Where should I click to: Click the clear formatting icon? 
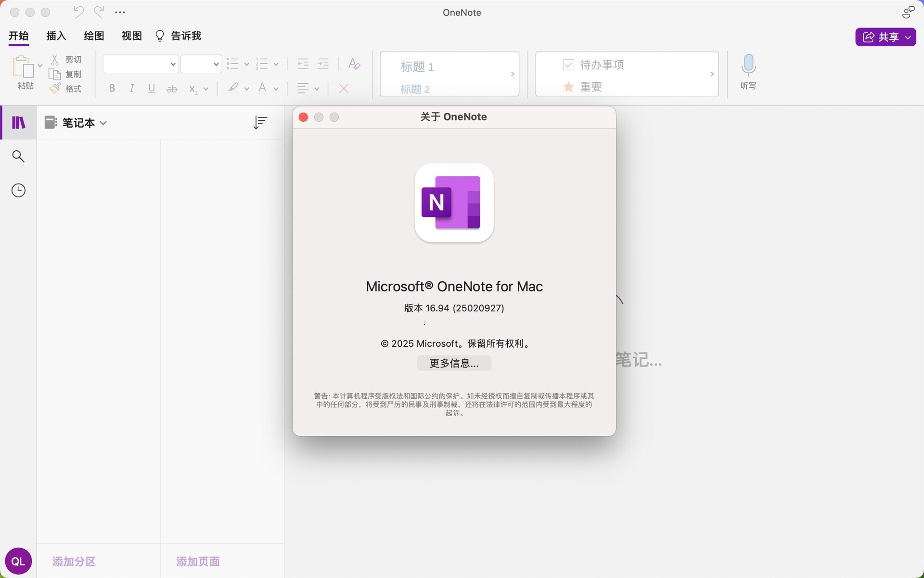click(x=354, y=64)
